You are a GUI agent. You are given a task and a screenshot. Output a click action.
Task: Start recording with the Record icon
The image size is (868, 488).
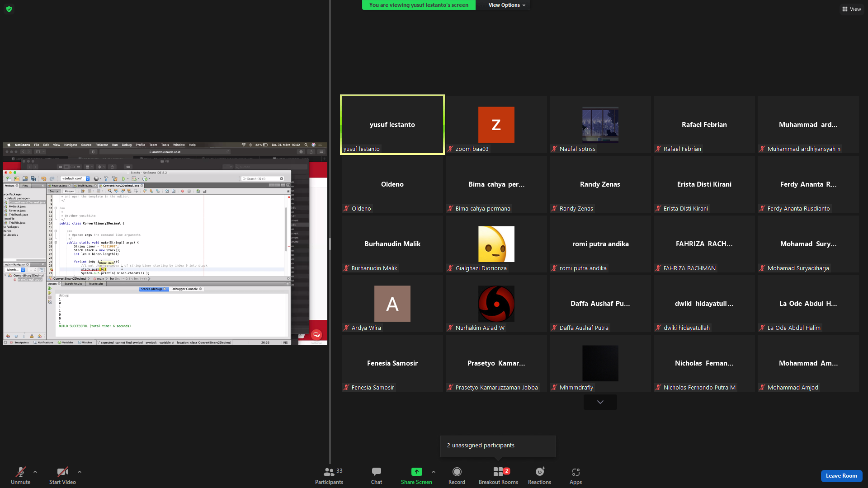[457, 472]
